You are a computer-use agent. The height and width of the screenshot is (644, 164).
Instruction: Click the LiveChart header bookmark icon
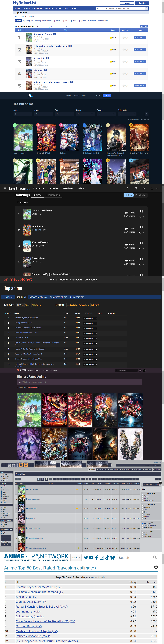(136, 189)
